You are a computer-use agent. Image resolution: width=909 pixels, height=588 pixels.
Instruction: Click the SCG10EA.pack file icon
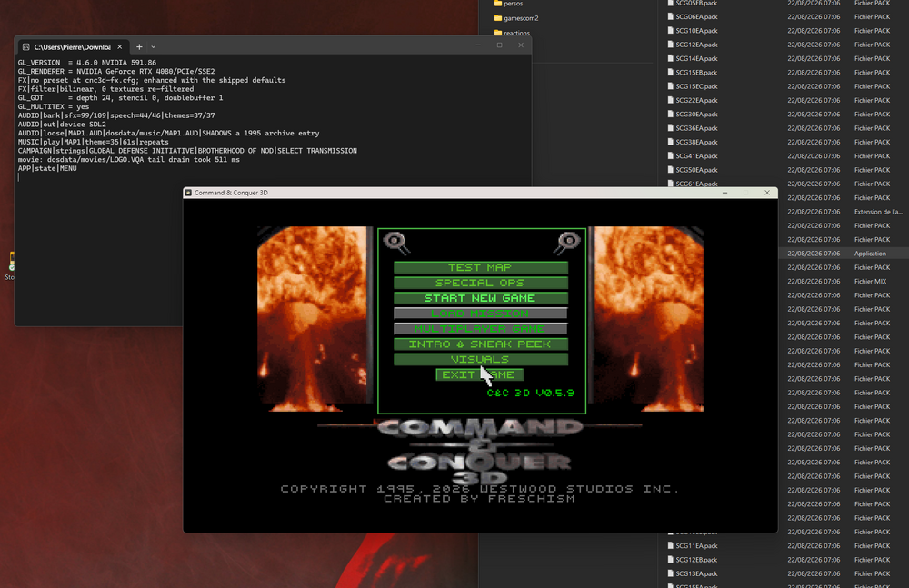(x=671, y=31)
